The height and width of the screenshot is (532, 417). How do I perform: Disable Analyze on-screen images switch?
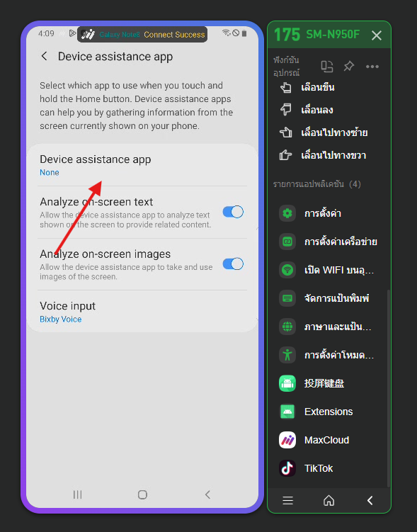coord(233,264)
